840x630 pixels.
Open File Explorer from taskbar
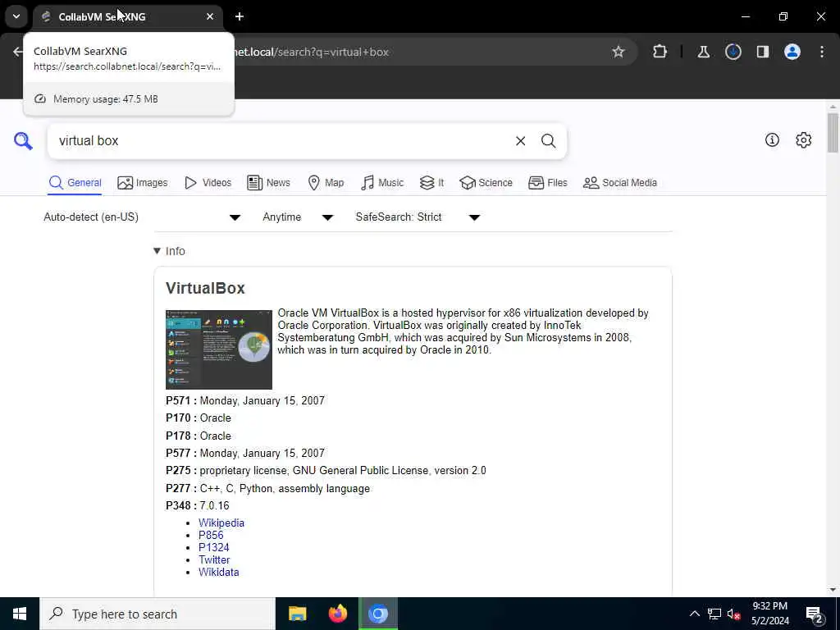(x=297, y=614)
